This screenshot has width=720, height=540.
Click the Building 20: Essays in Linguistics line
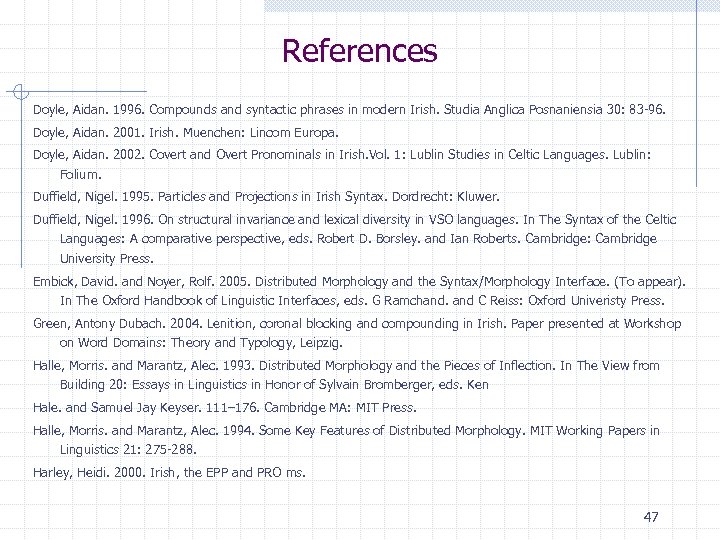coord(274,385)
